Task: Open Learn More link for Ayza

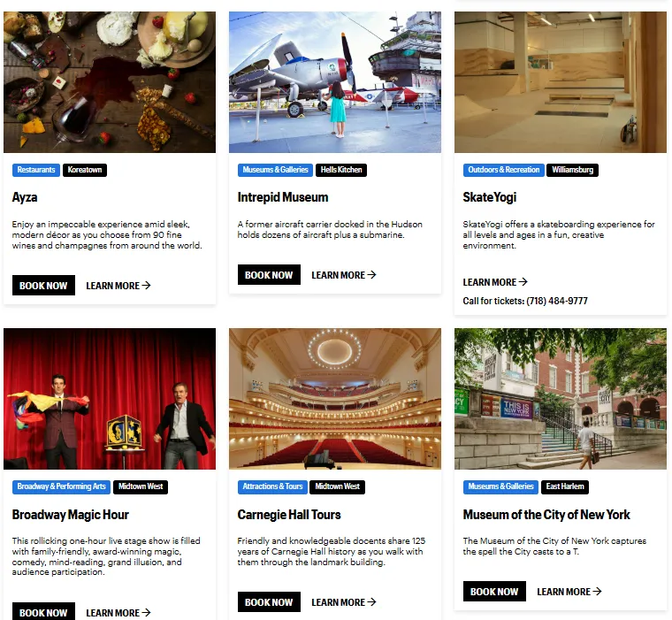Action: pos(118,286)
